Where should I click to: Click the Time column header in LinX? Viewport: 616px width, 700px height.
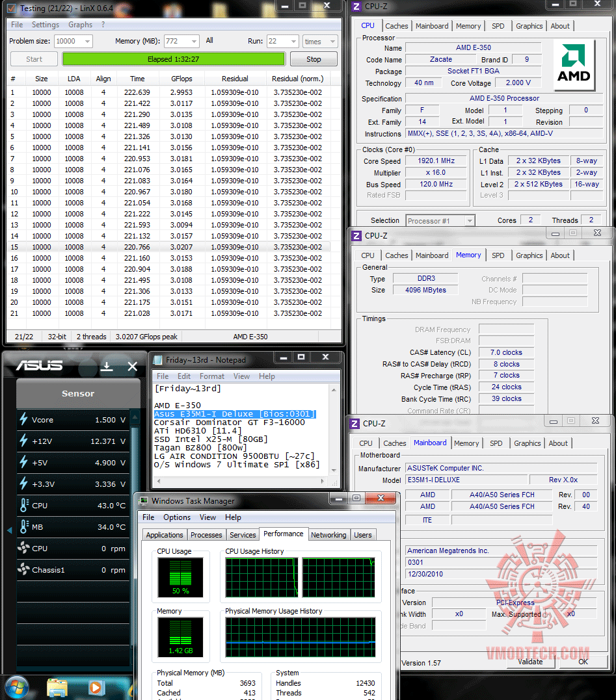tap(137, 79)
